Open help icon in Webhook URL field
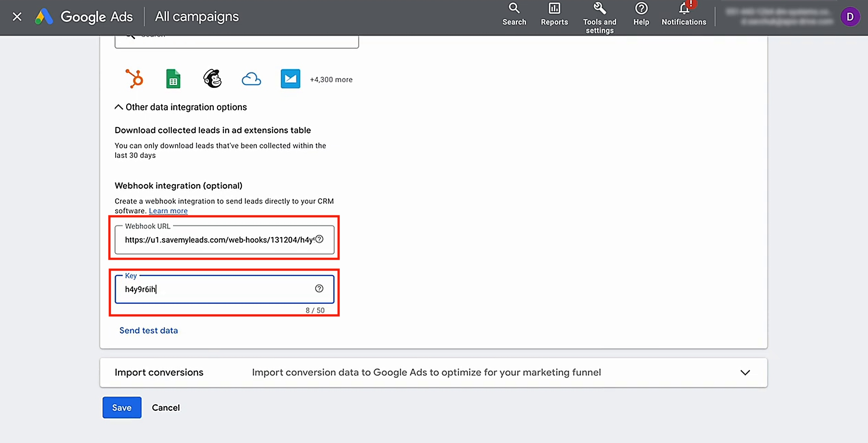The width and height of the screenshot is (868, 443). [x=319, y=239]
